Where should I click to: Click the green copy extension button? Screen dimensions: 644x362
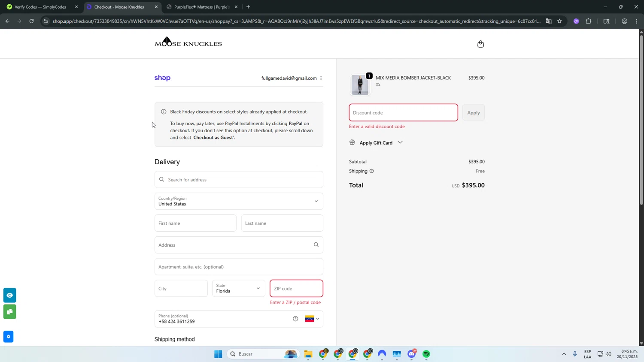(9, 312)
